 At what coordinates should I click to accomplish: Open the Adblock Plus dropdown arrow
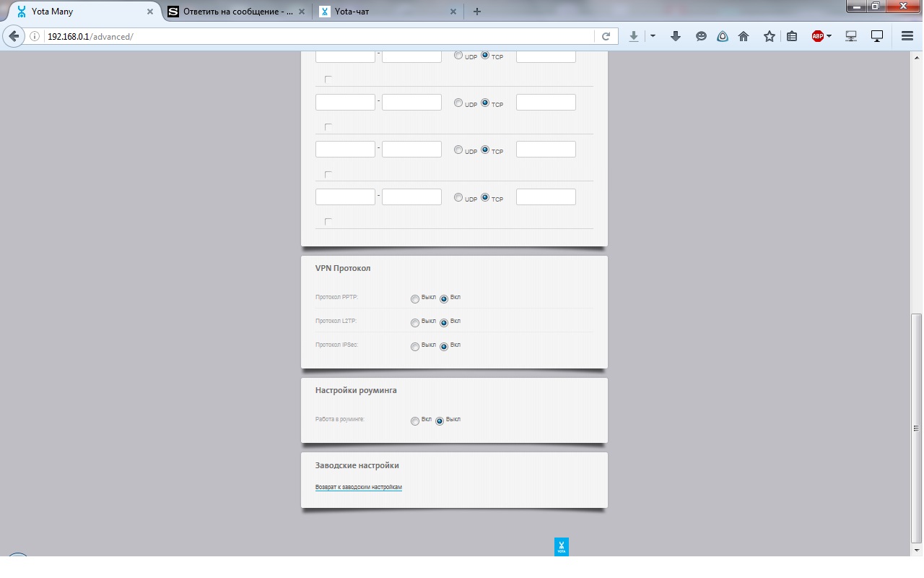pyautogui.click(x=829, y=36)
